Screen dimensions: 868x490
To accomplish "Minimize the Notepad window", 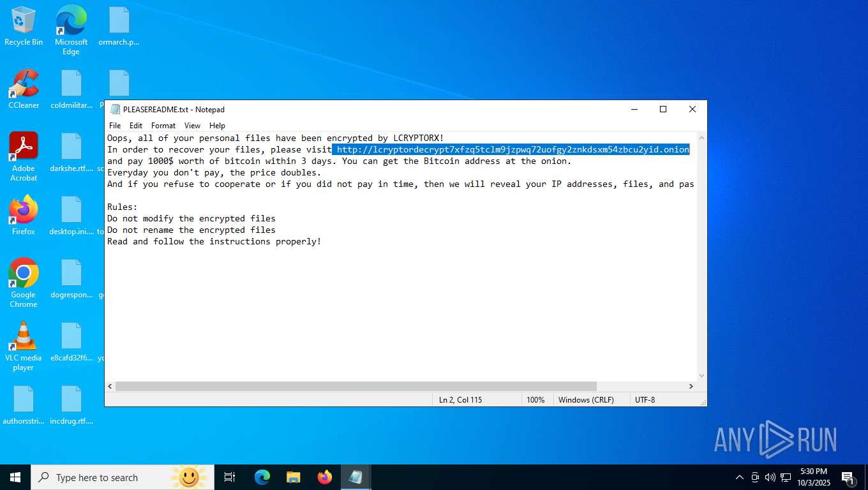I will click(634, 110).
